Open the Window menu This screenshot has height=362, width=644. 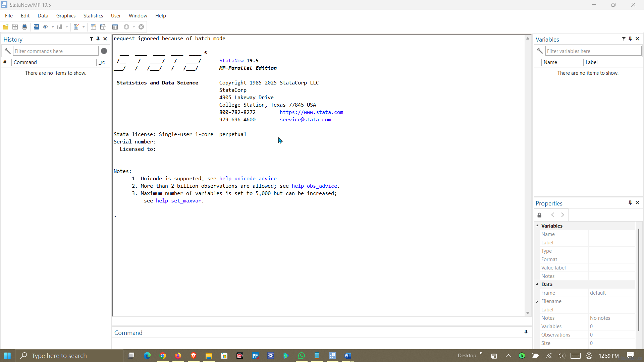click(138, 16)
